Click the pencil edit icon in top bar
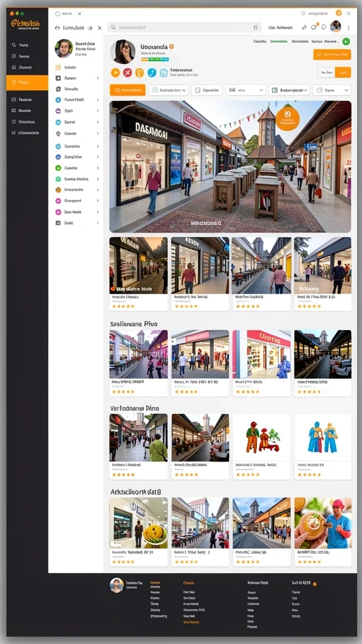Image resolution: width=362 pixels, height=644 pixels. [x=304, y=27]
